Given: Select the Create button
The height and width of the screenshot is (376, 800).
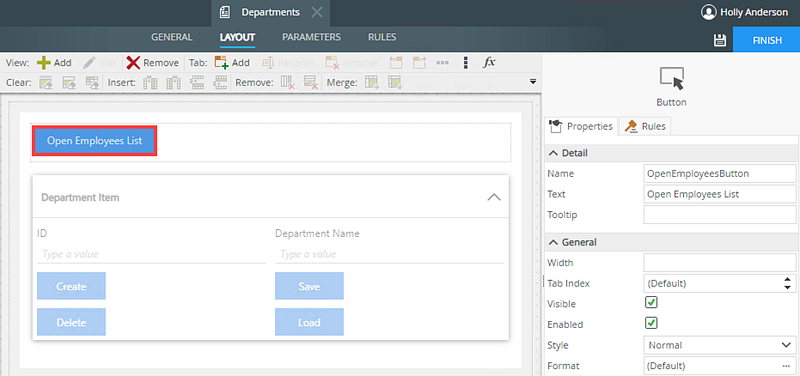Looking at the screenshot, I should pos(71,286).
